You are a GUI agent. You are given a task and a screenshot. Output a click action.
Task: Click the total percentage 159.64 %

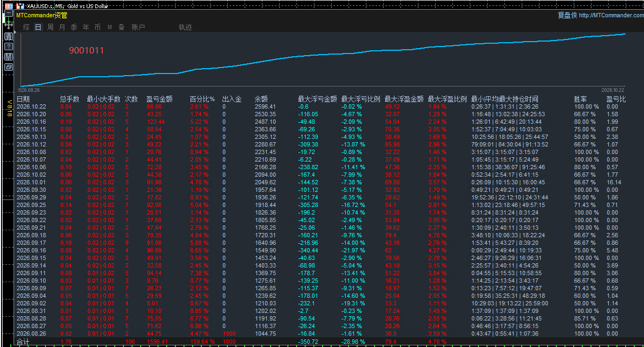(x=202, y=342)
